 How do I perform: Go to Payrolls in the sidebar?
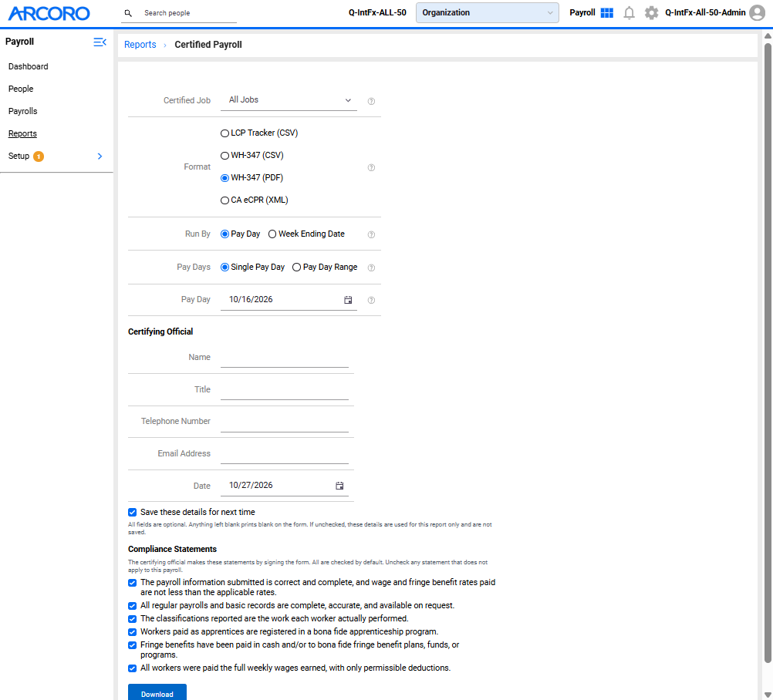pos(22,111)
